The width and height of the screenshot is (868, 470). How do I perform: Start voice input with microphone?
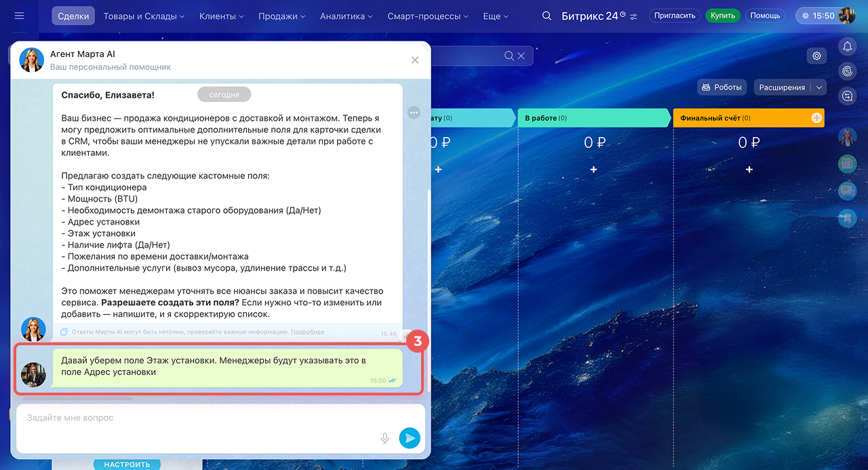385,438
